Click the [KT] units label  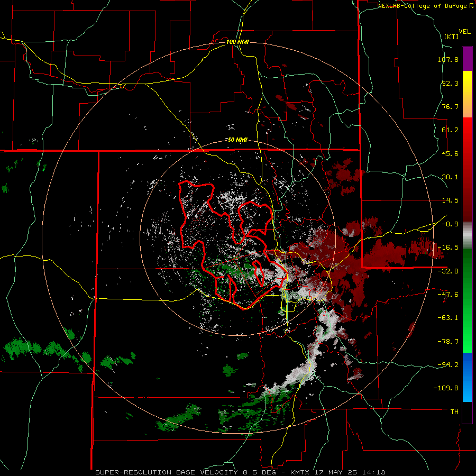[x=452, y=36]
